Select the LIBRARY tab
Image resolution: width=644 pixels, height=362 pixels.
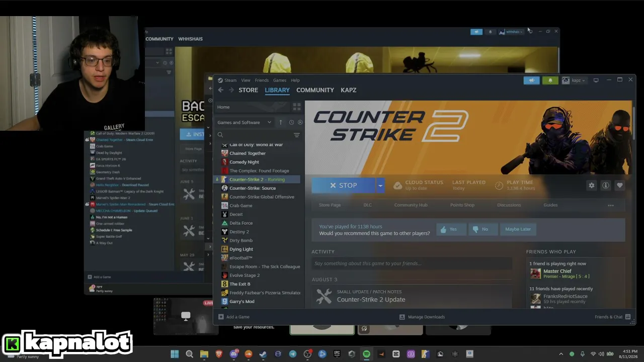coord(277,90)
